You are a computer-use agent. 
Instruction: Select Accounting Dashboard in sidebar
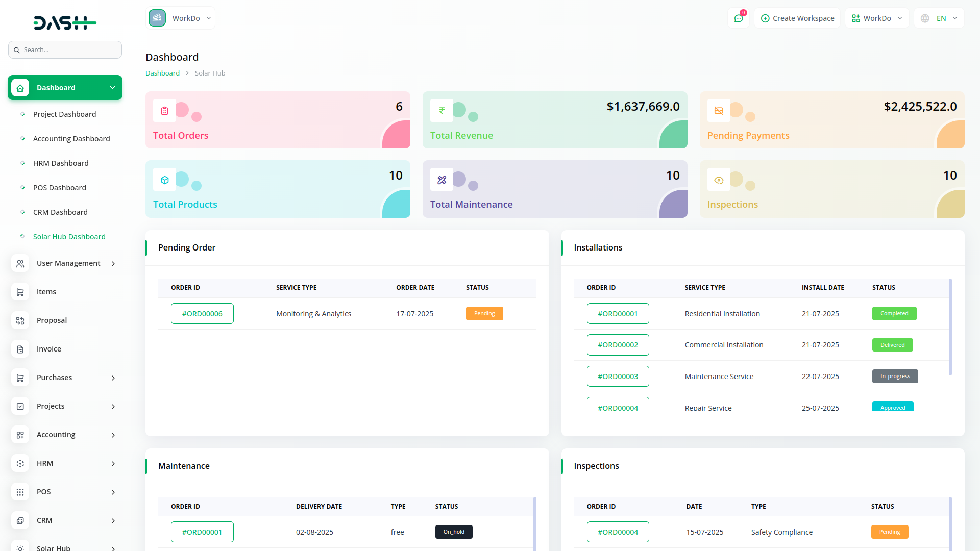[71, 139]
